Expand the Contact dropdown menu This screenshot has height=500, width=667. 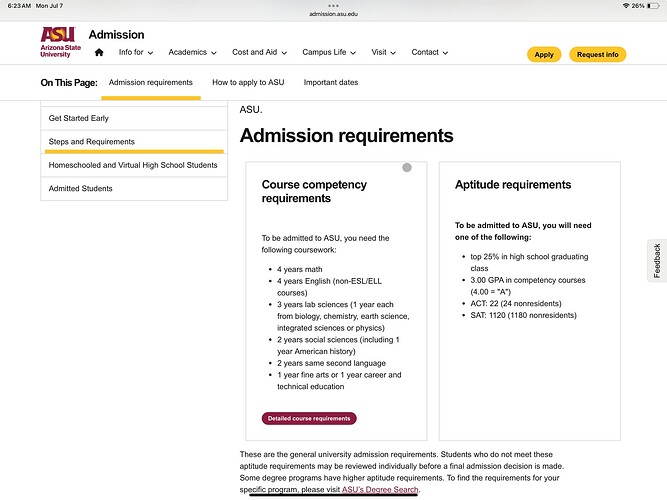point(430,52)
